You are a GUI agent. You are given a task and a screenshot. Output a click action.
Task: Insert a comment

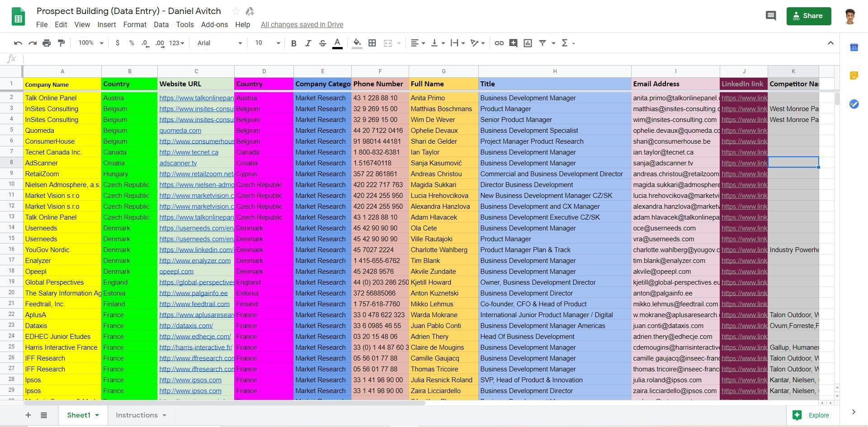(513, 43)
